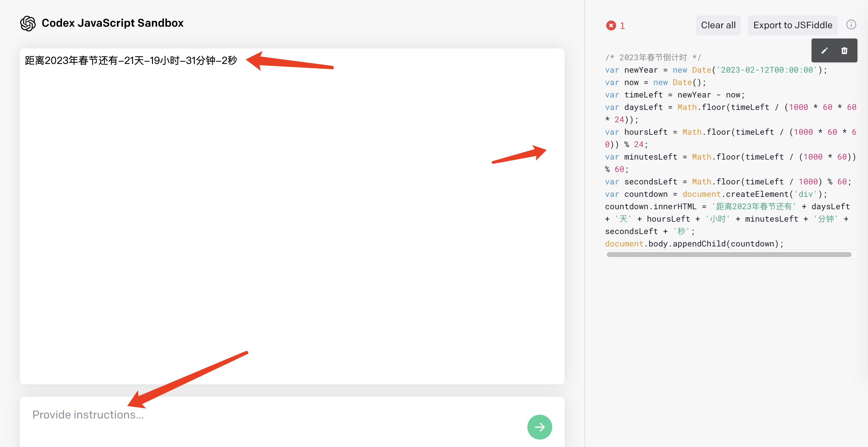This screenshot has height=447, width=868.
Task: Click Export to JSFiddle button
Action: tap(793, 25)
